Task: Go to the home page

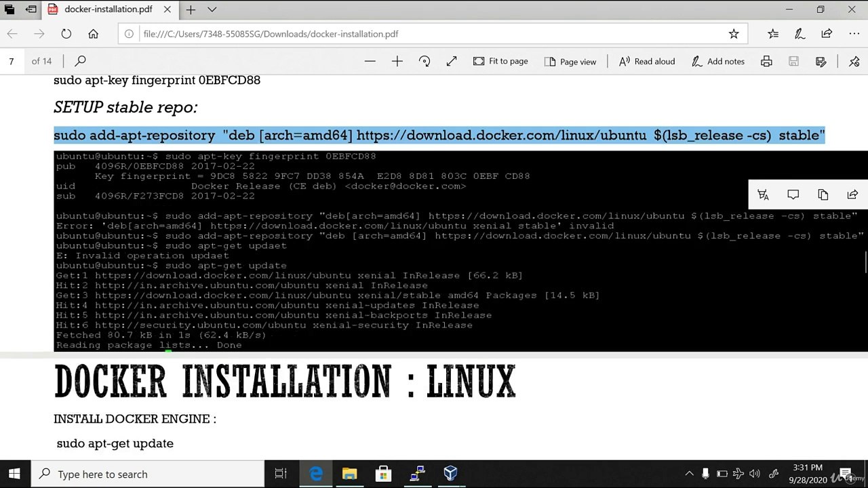Action: 93,34
